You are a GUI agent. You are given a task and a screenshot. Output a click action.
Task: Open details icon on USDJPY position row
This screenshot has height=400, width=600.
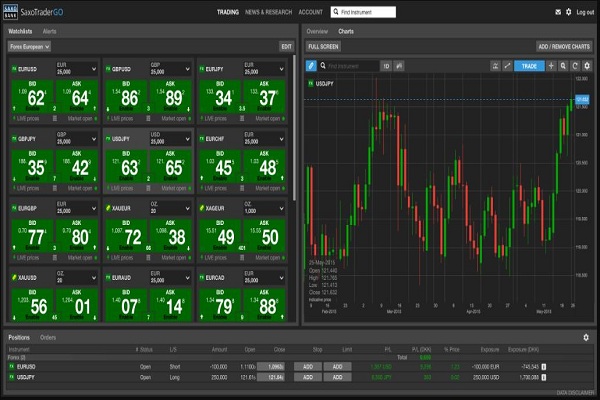click(x=544, y=377)
